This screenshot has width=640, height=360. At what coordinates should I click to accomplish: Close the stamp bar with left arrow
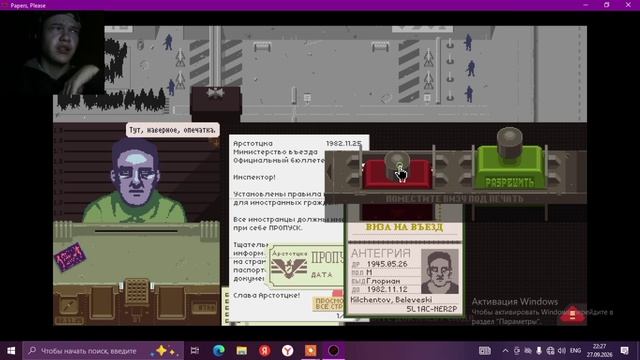[329, 171]
